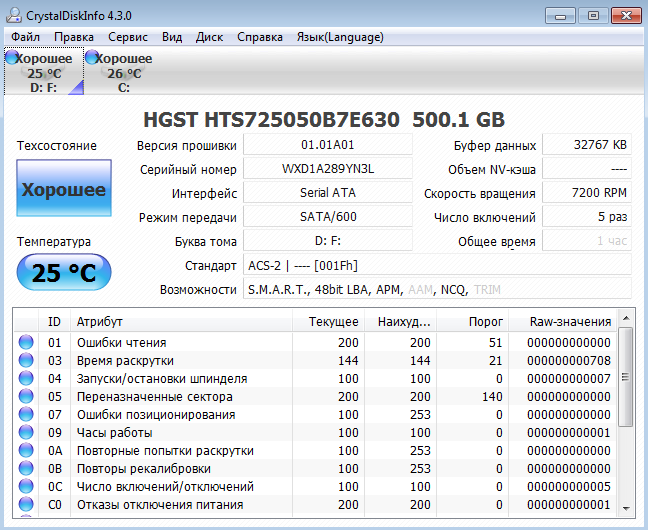648x530 pixels.
Task: Click the scrollbar up arrow in attribute list
Action: click(x=626, y=318)
